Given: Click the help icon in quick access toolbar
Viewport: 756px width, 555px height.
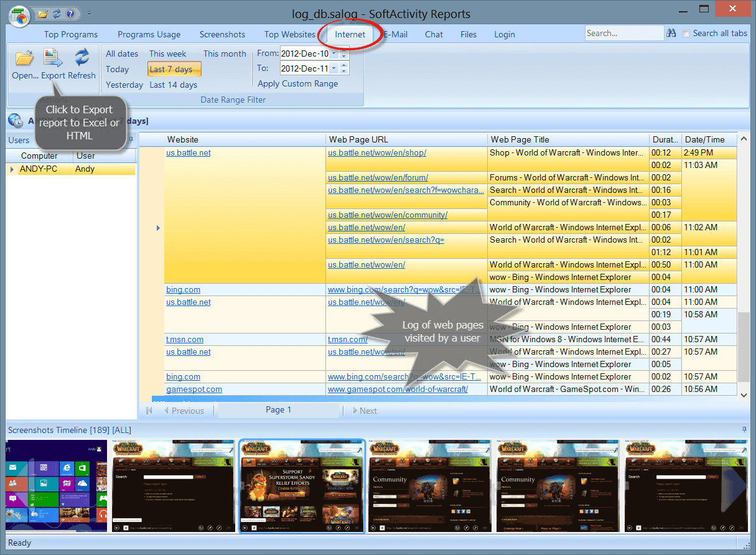Looking at the screenshot, I should pyautogui.click(x=71, y=13).
